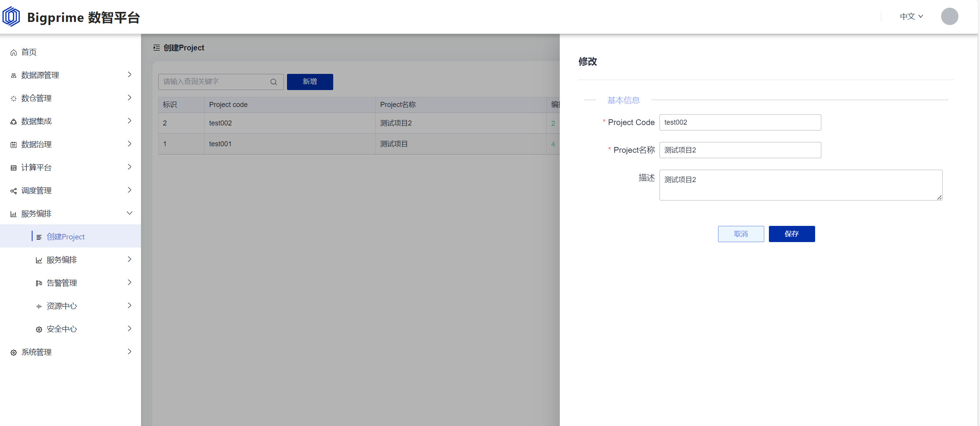Click the 标识 column header
Screen dimensions: 980x426
coord(181,105)
